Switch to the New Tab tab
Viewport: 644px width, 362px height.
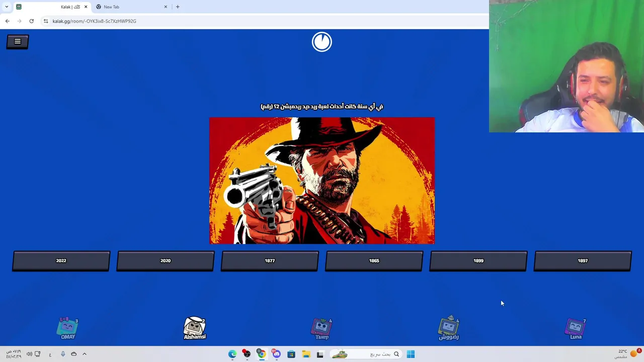pos(132,7)
